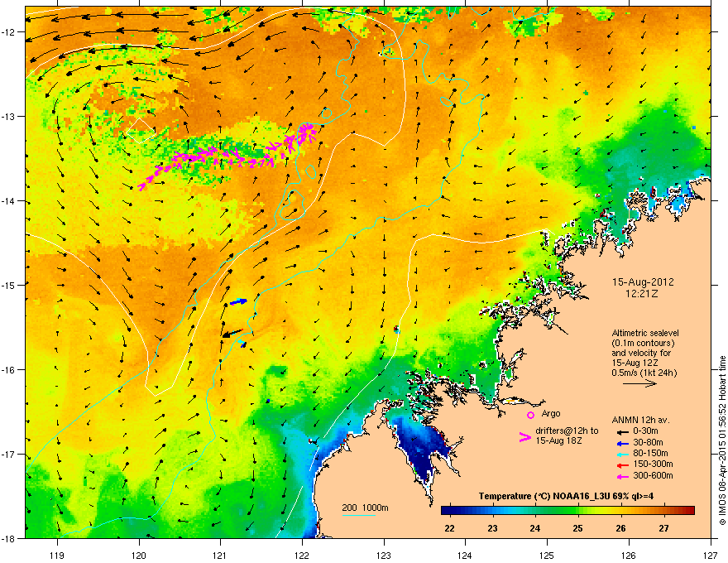Click the 'Argo' legend label
This screenshot has height=563, width=728.
[551, 413]
